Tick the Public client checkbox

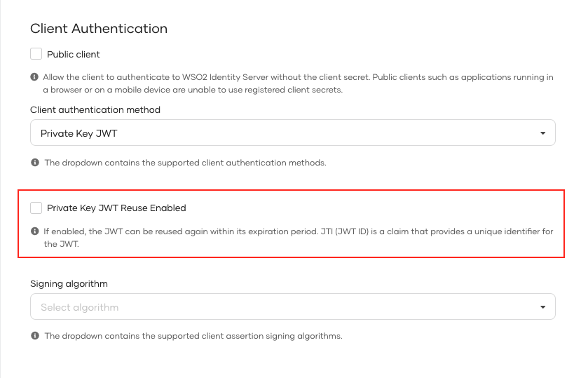point(36,54)
